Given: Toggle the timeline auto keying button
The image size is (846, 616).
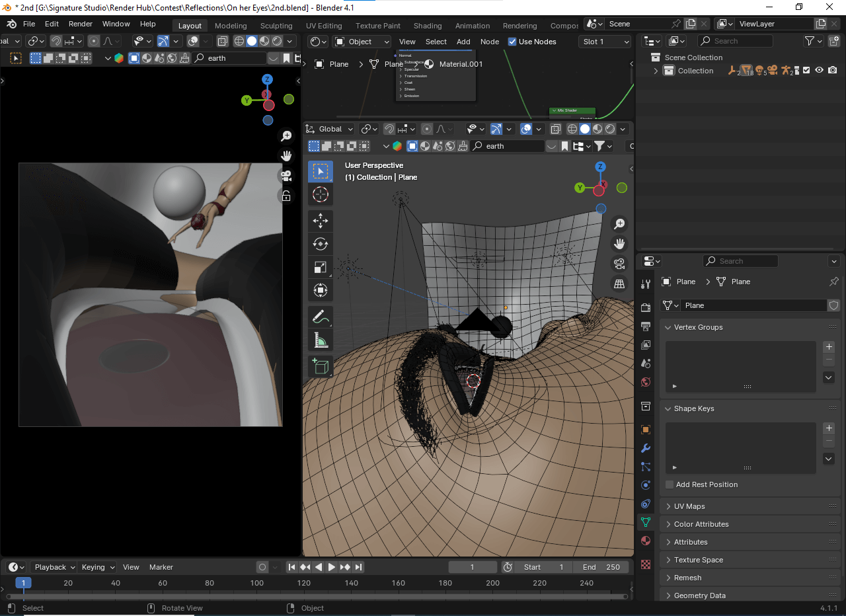Looking at the screenshot, I should click(x=262, y=567).
